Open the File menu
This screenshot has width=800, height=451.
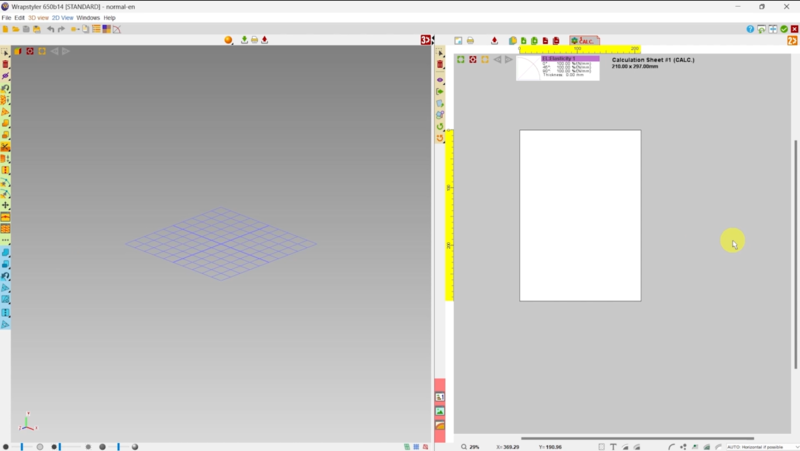[6, 18]
